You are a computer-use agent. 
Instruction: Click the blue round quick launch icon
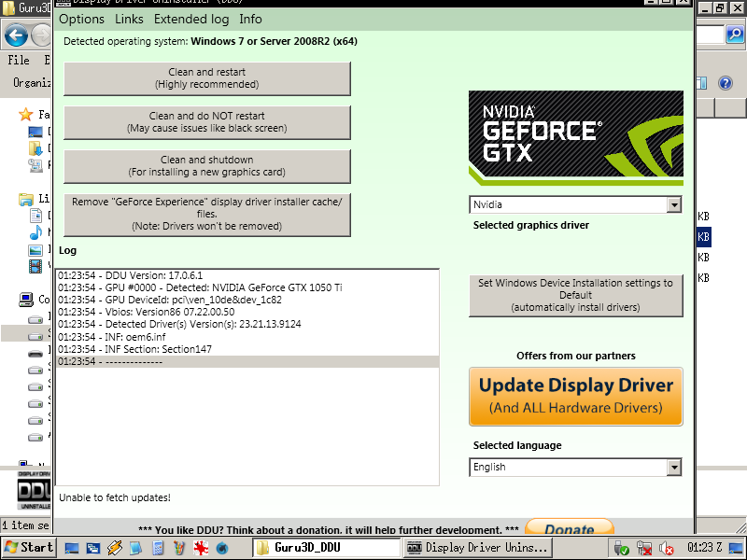(222, 549)
